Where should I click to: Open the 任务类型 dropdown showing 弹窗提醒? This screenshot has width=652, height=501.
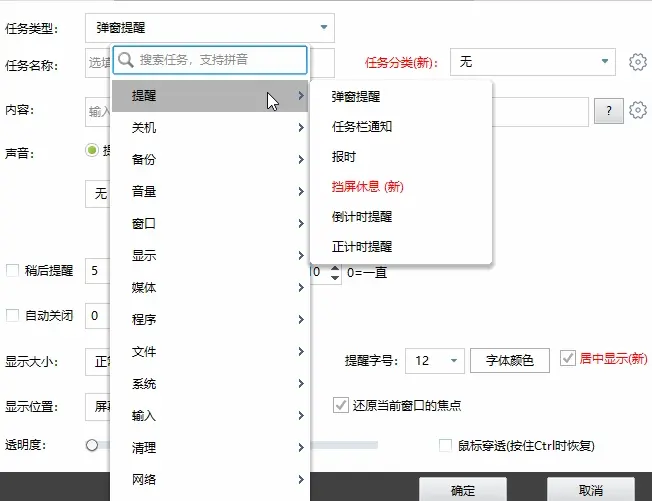pos(210,28)
